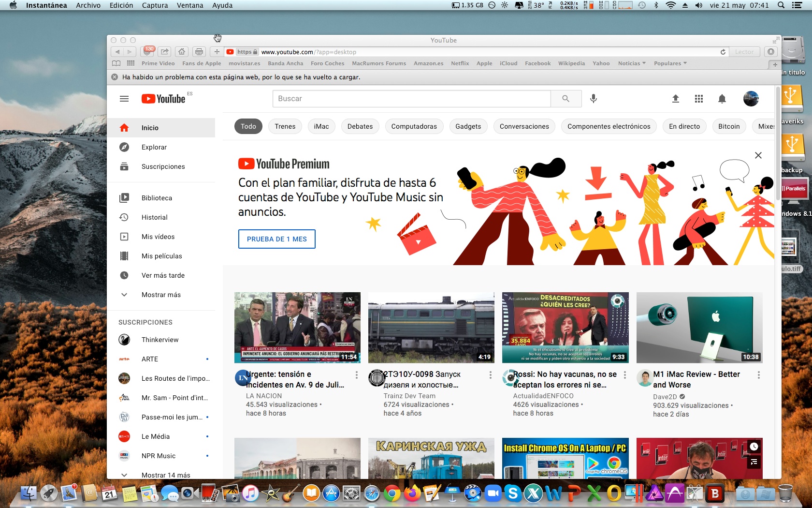Click the YouTube Buscar search field
Screen dimensions: 812x508
tap(412, 99)
